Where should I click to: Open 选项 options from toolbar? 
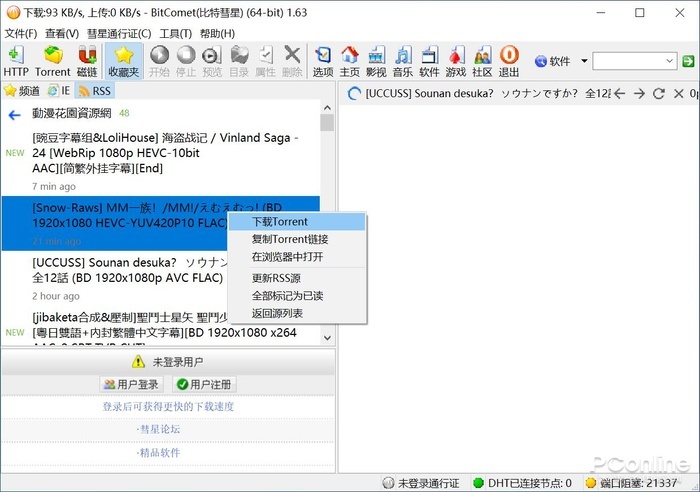[323, 61]
